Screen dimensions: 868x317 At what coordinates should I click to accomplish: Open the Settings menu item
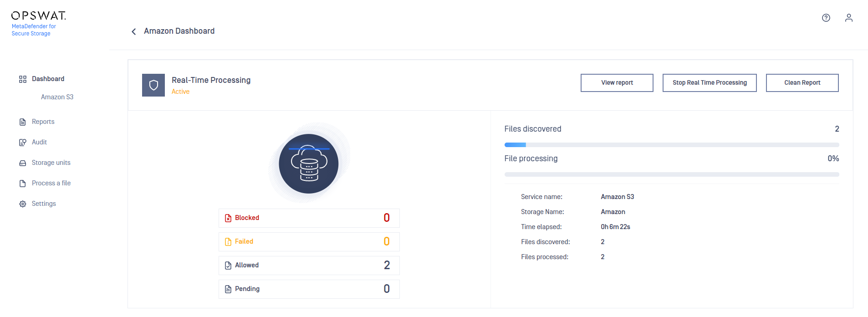[44, 204]
